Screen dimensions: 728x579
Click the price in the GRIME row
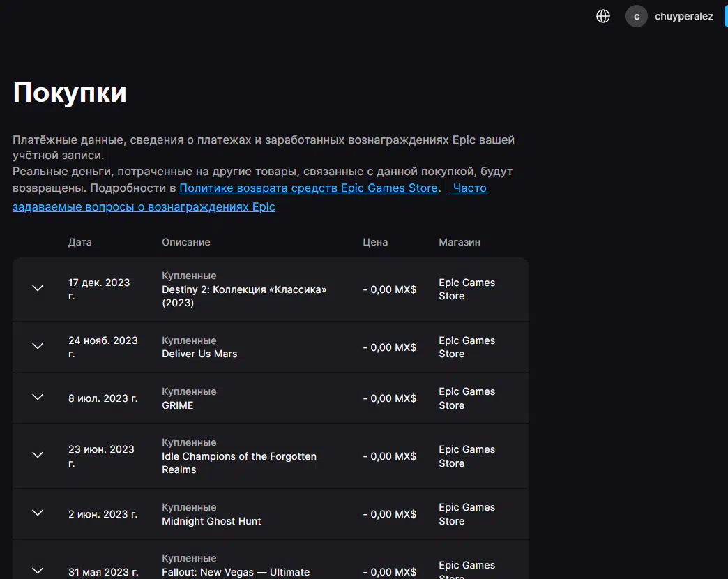coord(390,398)
